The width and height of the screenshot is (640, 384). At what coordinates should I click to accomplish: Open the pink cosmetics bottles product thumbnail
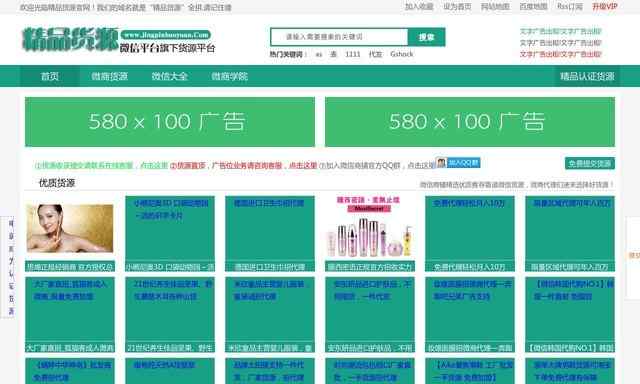coord(370,228)
